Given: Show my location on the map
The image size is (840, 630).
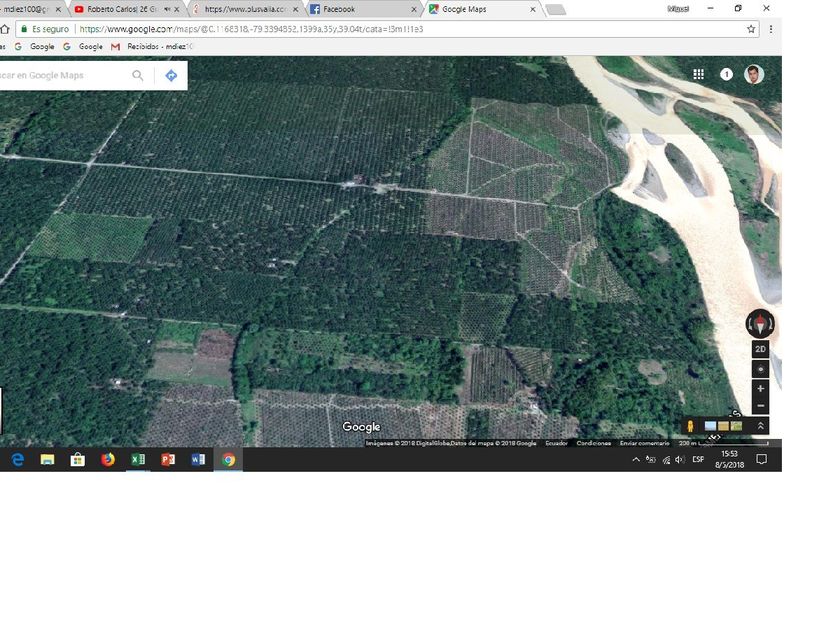Looking at the screenshot, I should 760,369.
